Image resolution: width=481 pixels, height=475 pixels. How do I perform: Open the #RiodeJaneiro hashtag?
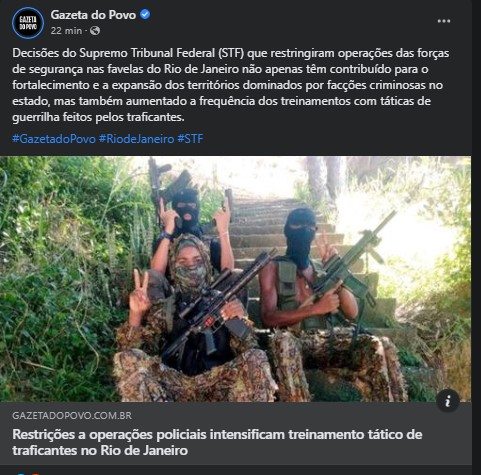(x=136, y=139)
